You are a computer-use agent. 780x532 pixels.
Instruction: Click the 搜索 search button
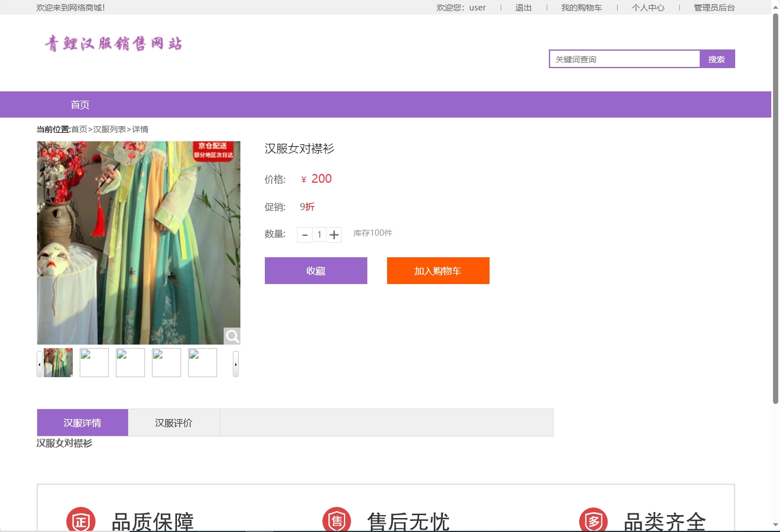point(717,58)
